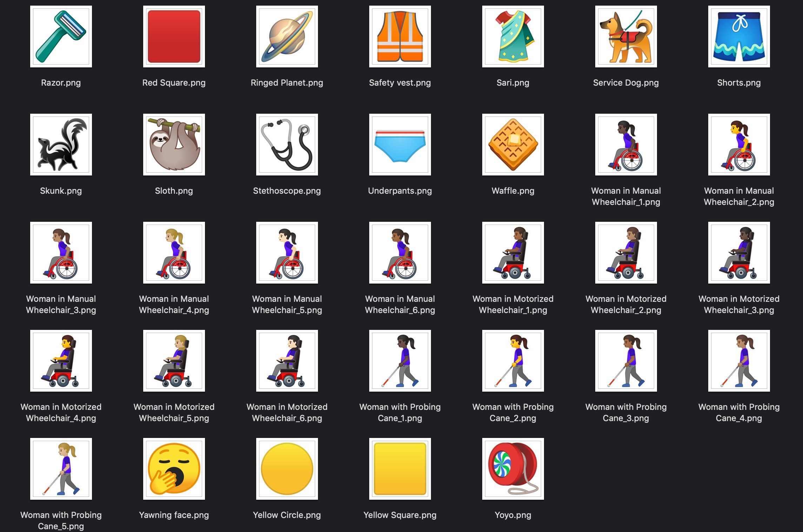Select the Red Square.png color image

click(174, 36)
